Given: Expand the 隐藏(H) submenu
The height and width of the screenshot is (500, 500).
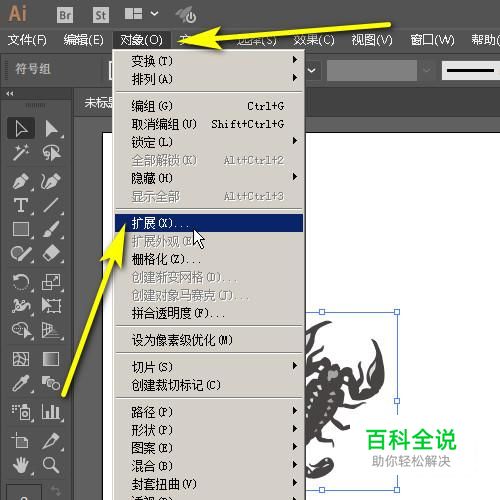Looking at the screenshot, I should click(209, 178).
